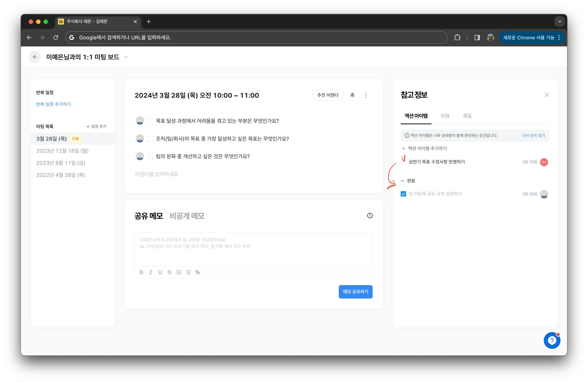Toggle the Chrome side panel icon

(x=477, y=38)
